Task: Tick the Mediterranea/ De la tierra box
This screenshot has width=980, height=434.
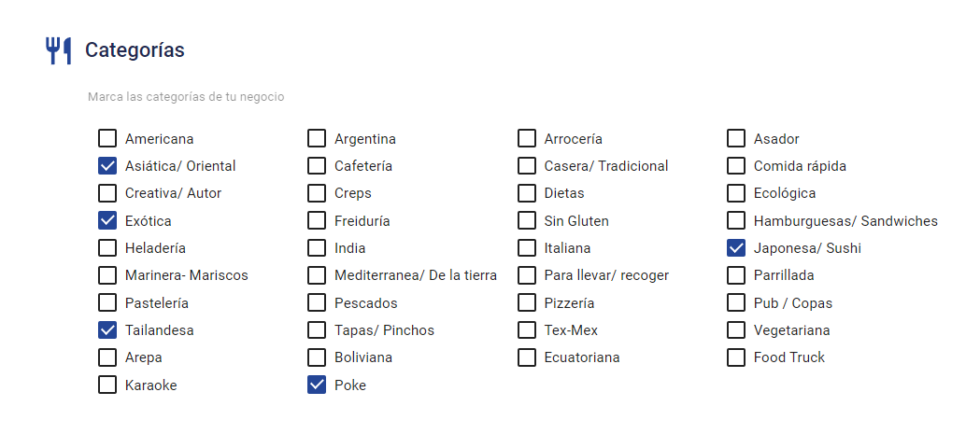Action: [317, 275]
